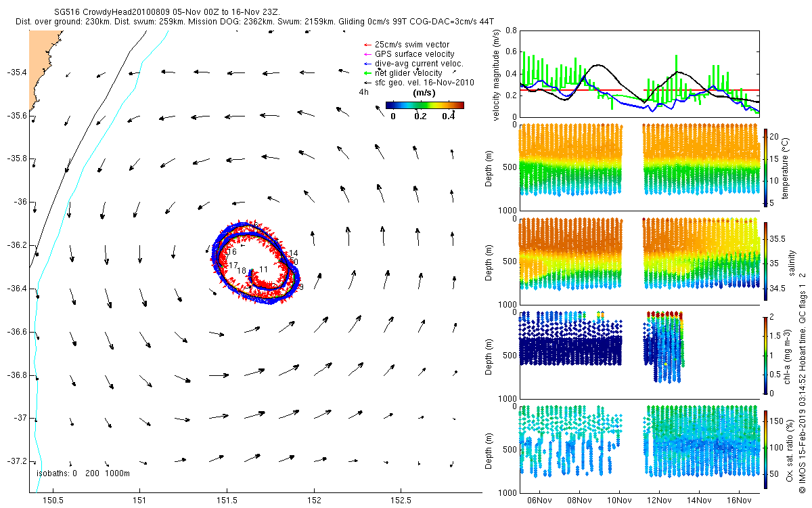Click the '0.6' velocity magnitude tick
Screen dimensions: 812x508
click(x=511, y=52)
